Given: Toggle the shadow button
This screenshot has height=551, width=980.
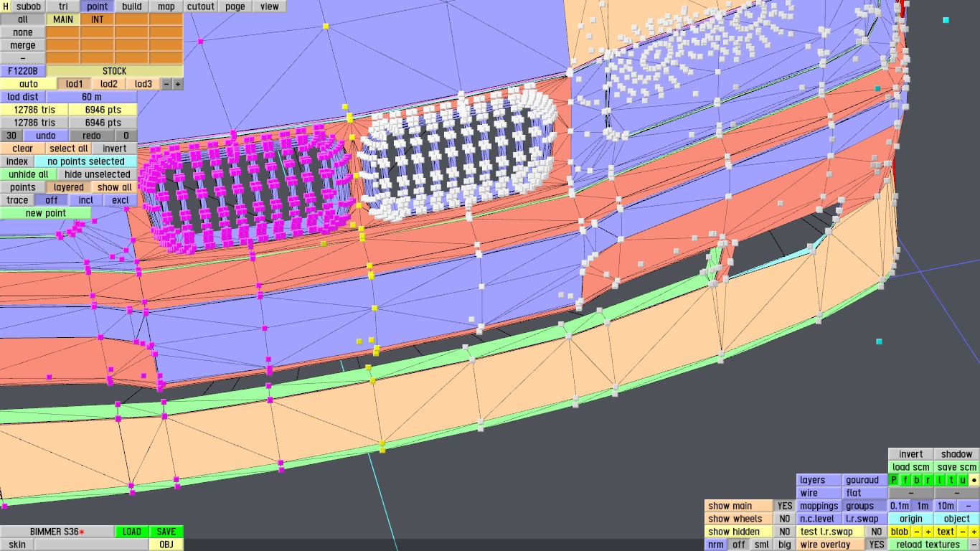Looking at the screenshot, I should tap(957, 454).
